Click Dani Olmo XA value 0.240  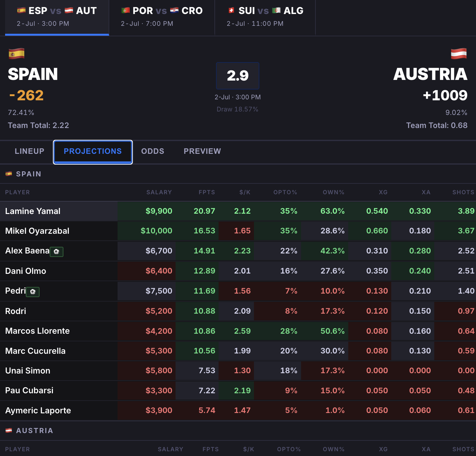[x=420, y=271]
